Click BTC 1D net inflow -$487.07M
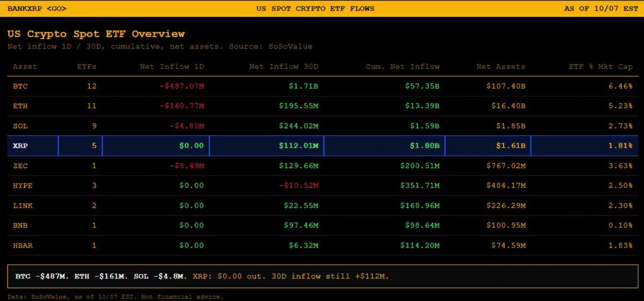The height and width of the screenshot is (301, 644). point(182,86)
